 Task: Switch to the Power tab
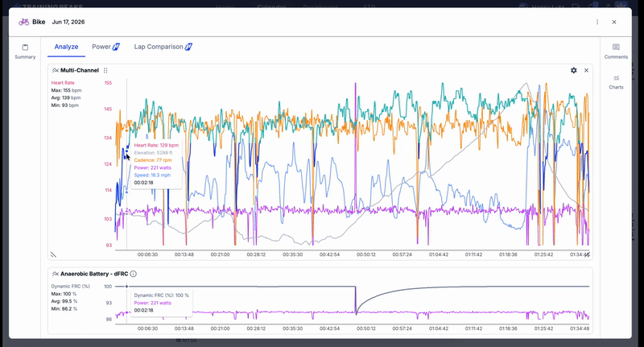click(105, 47)
